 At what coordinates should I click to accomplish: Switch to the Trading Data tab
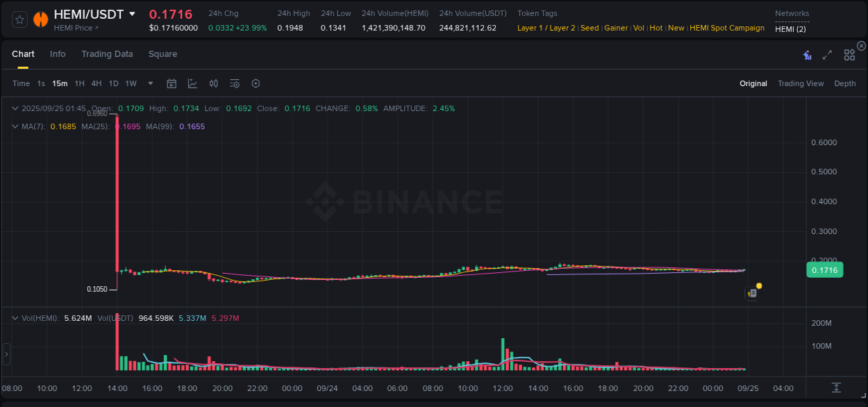(x=107, y=53)
